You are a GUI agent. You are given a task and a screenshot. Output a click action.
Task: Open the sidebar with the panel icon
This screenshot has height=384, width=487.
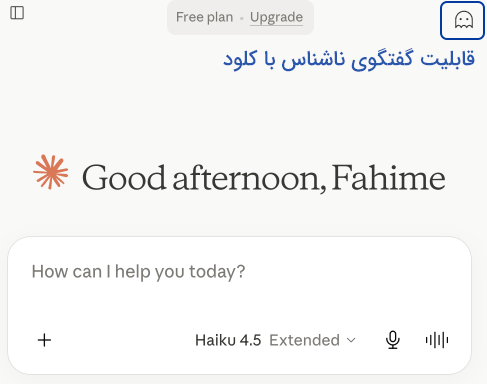tap(17, 13)
